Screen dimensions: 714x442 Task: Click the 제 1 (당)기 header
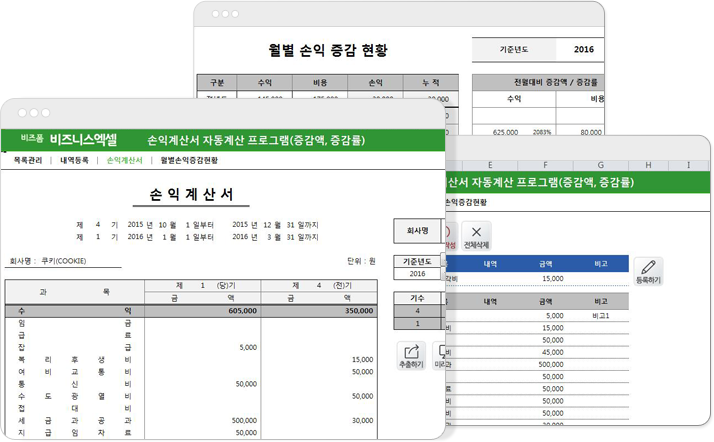pos(203,285)
